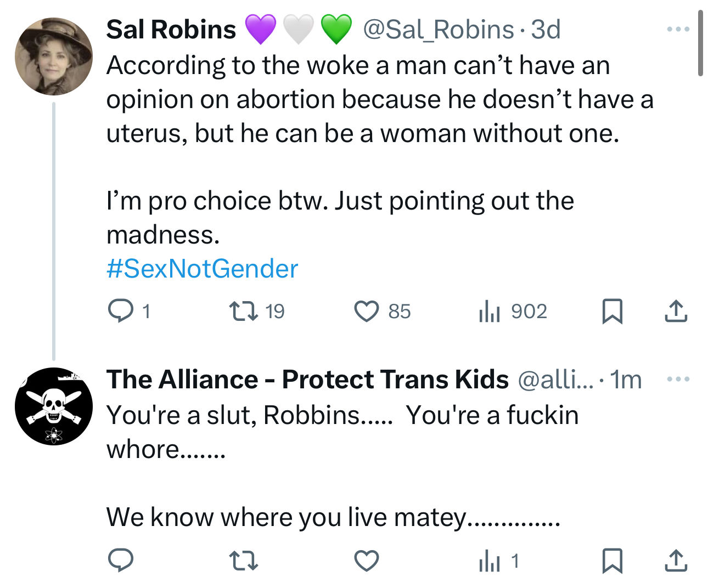This screenshot has height=588, width=708.
Task: Share Sal Robins' tweet
Action: (x=676, y=311)
